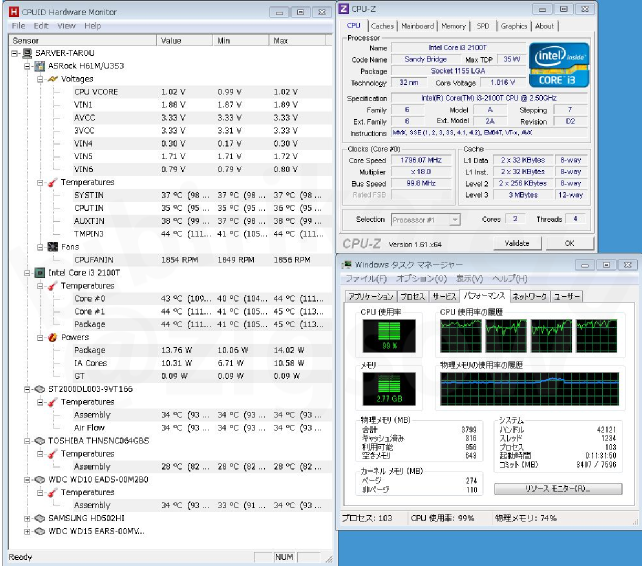The image size is (642, 566).
Task: Click the SARVER-TAIROU computer icon
Action: [27, 53]
